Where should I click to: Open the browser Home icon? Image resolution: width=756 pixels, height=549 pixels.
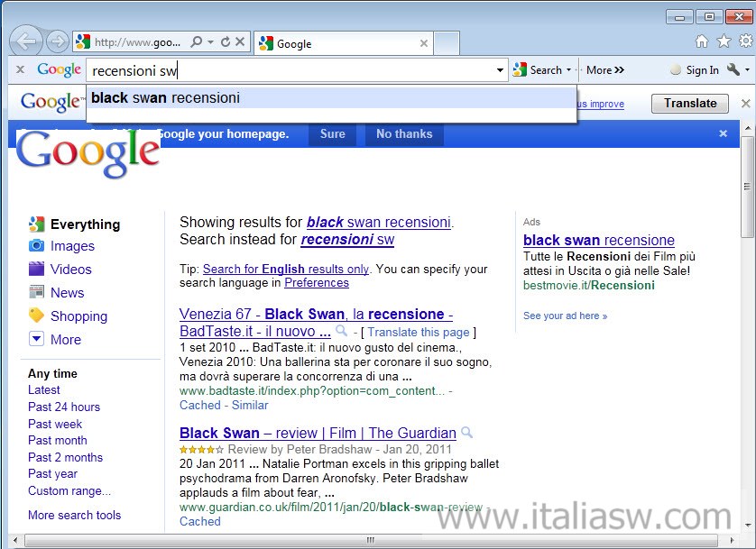(x=702, y=41)
